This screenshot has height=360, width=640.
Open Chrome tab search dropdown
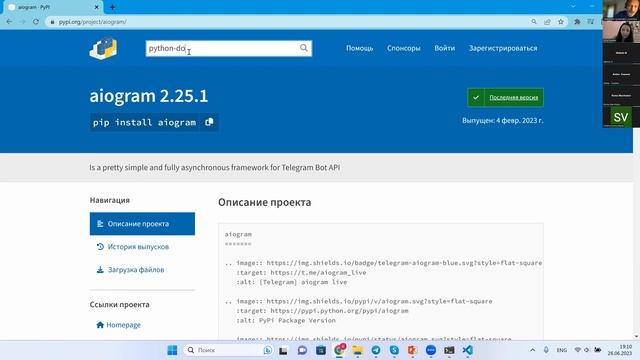[573, 7]
